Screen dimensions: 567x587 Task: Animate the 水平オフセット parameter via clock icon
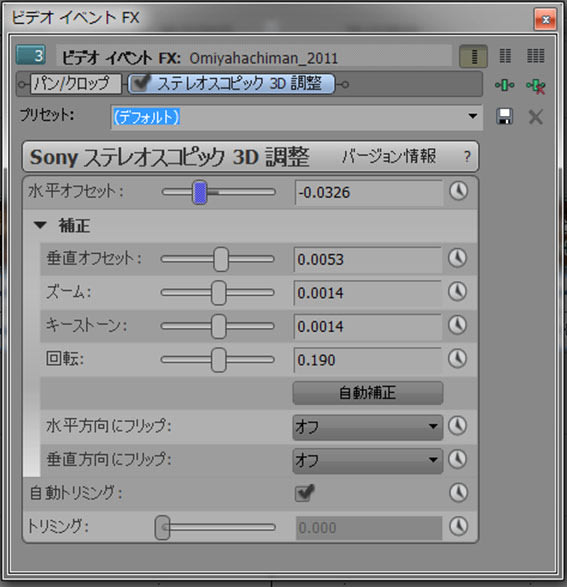coord(458,191)
